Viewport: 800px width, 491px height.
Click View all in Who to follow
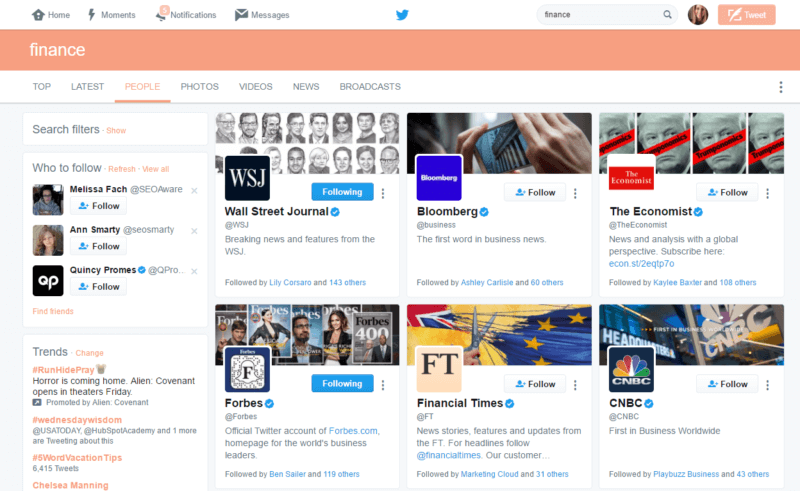[x=156, y=169]
